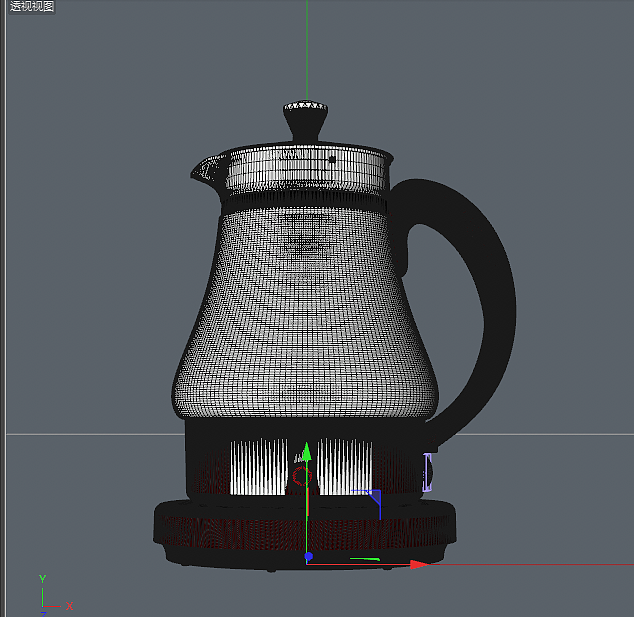Grab the green Y-axis gizmo arrowhead
The height and width of the screenshot is (617, 634).
(307, 452)
